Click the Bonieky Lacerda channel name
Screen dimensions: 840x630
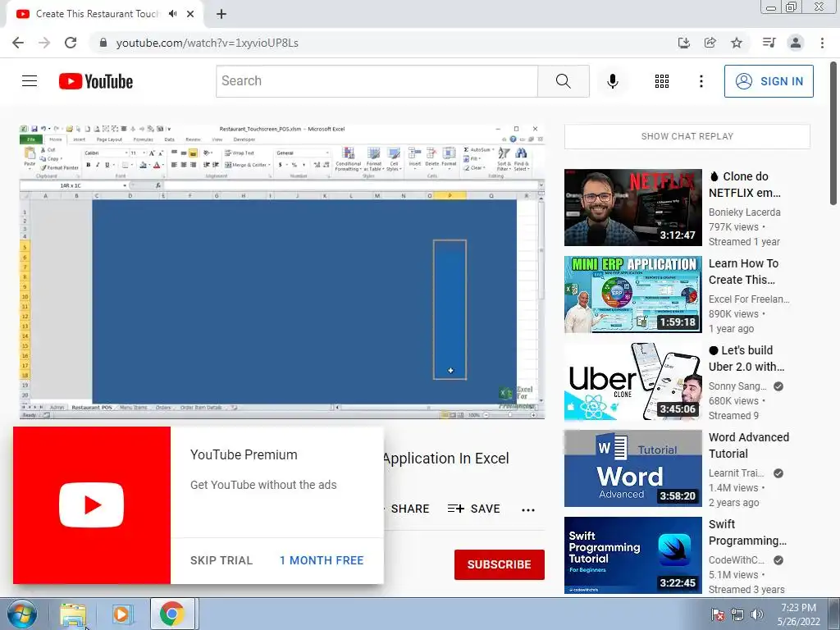click(x=745, y=212)
